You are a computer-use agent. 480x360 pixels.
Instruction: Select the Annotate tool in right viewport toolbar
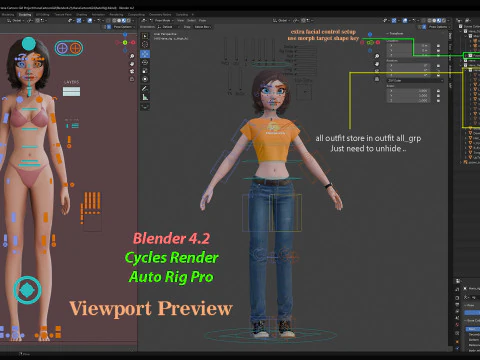pos(145,88)
